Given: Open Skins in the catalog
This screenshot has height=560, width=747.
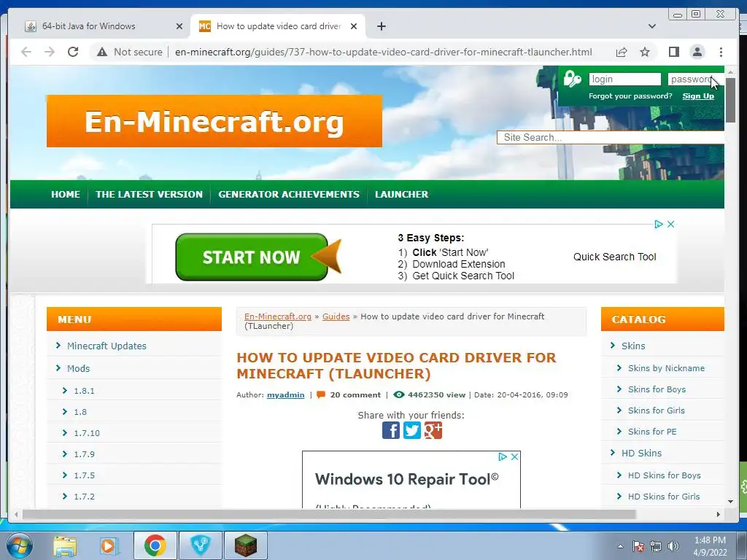Looking at the screenshot, I should click(x=633, y=346).
